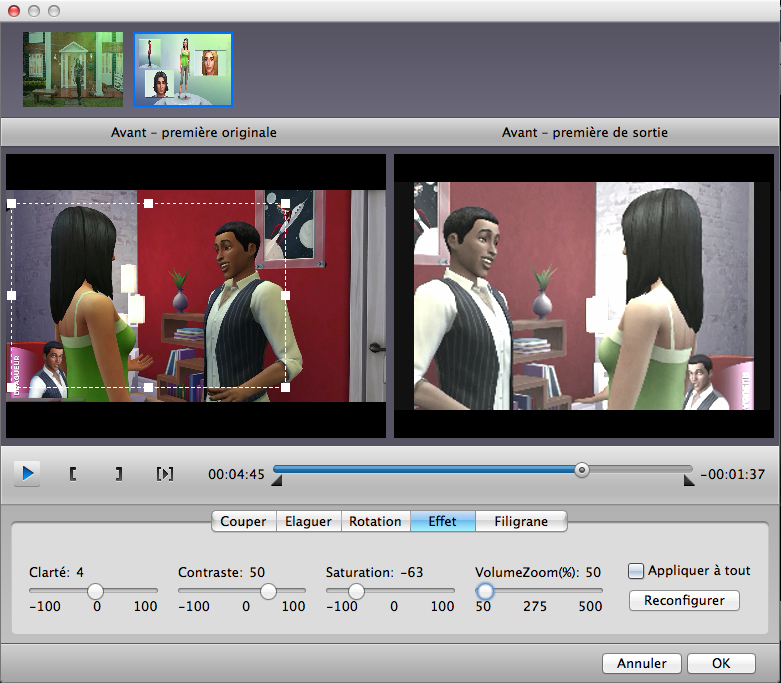The image size is (781, 683).
Task: Grab the top-right crop handle
Action: click(285, 203)
